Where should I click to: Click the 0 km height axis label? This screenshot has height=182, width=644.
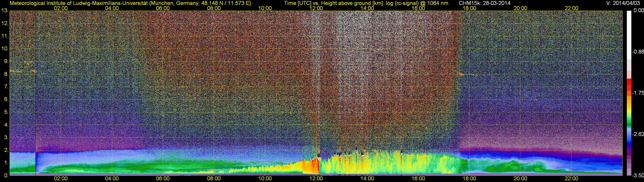(6, 176)
